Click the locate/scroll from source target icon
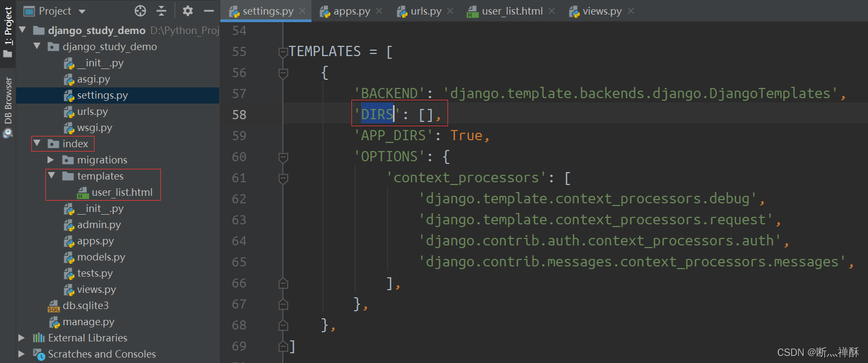 coord(140,11)
